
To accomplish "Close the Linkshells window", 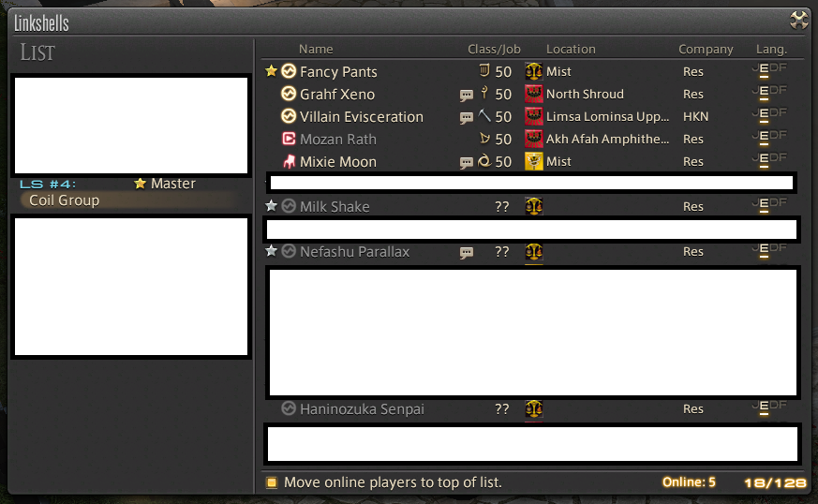I will tap(798, 21).
